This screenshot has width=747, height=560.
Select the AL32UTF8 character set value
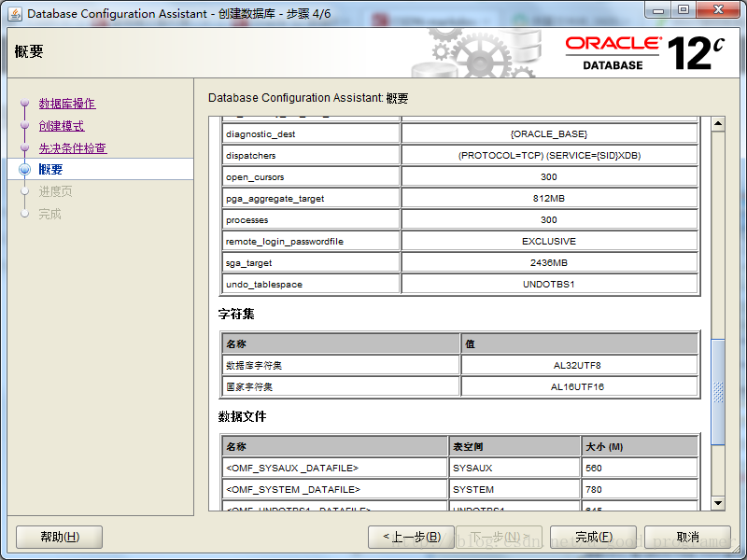(579, 365)
